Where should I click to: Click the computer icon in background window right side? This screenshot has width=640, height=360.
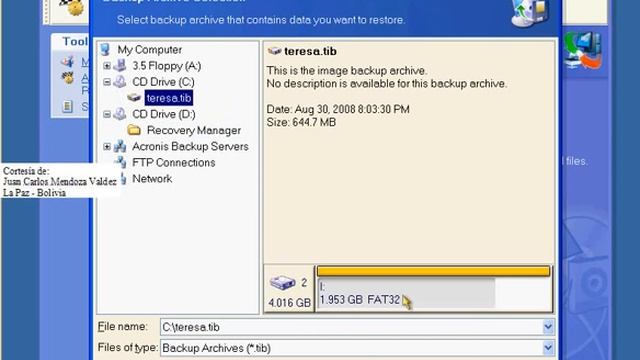click(582, 51)
